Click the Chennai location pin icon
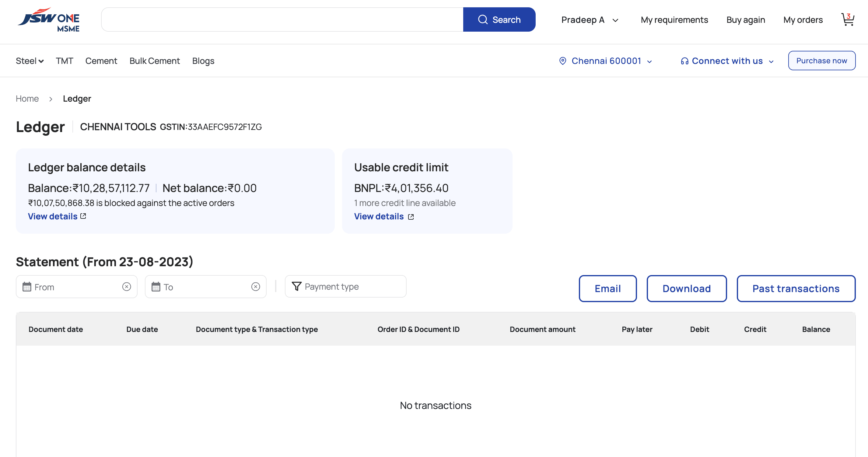The height and width of the screenshot is (457, 868). click(562, 61)
